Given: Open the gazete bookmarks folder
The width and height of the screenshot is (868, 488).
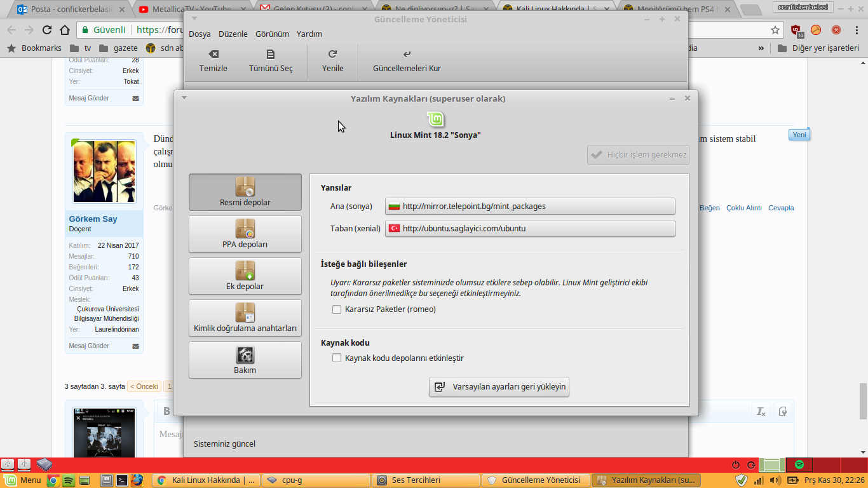Looking at the screenshot, I should 119,48.
